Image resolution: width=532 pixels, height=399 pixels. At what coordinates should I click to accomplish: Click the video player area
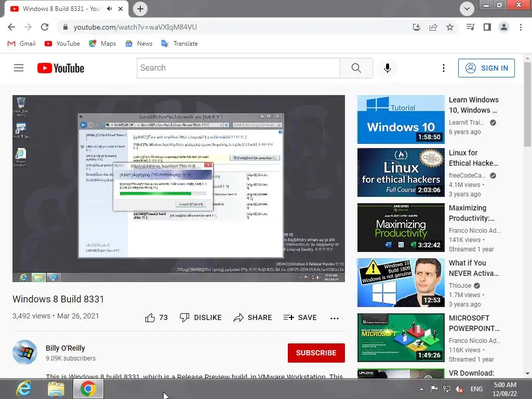pos(179,189)
